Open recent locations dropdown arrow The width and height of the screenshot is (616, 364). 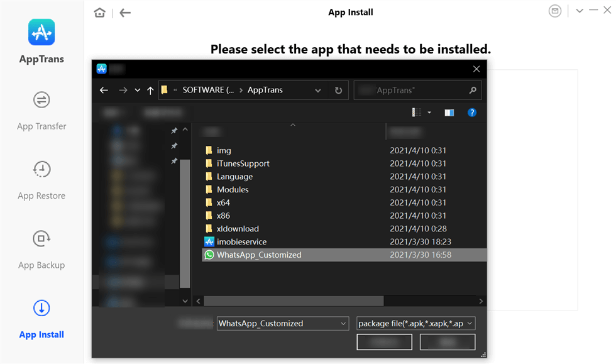pyautogui.click(x=138, y=90)
